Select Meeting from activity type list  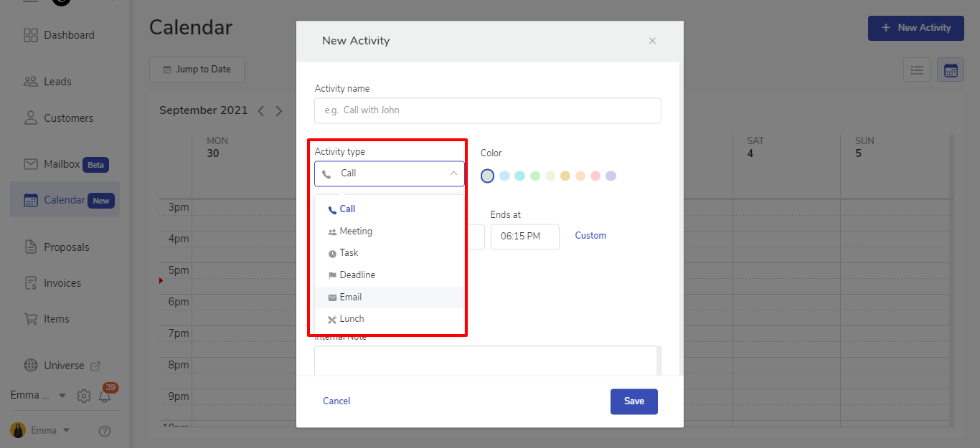(356, 232)
